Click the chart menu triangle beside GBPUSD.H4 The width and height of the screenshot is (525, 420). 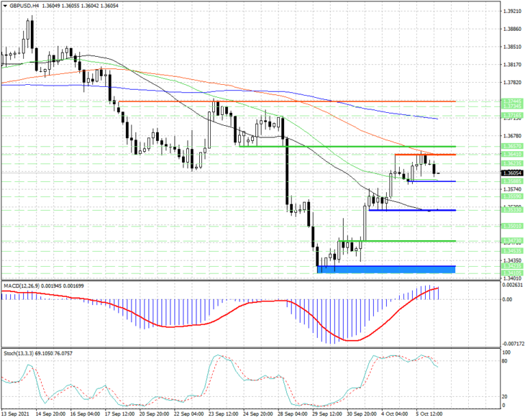point(5,6)
